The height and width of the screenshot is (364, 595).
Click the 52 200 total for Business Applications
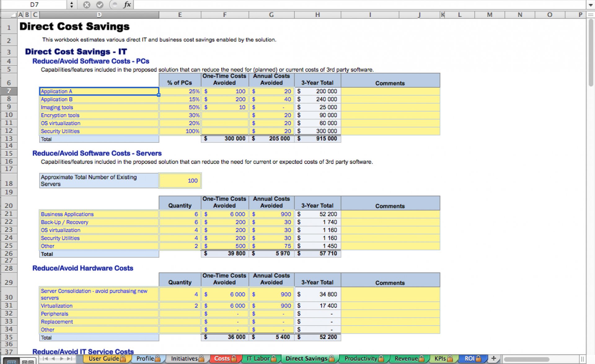click(318, 214)
